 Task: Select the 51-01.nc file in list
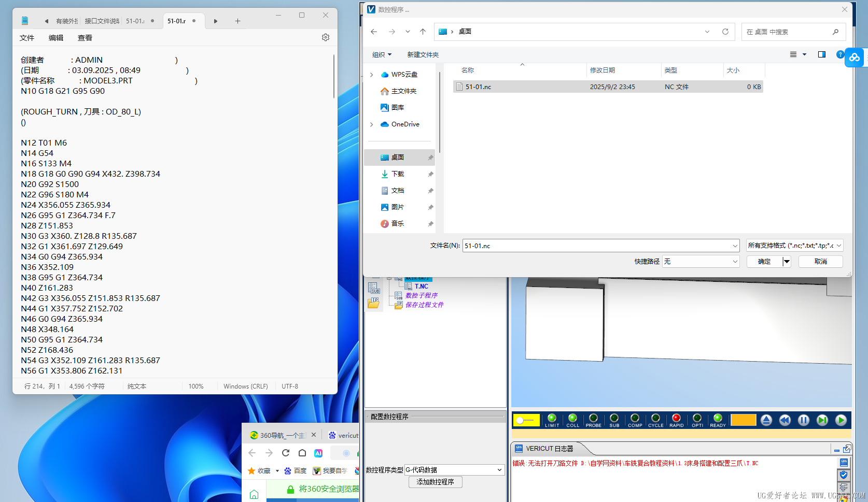[478, 87]
